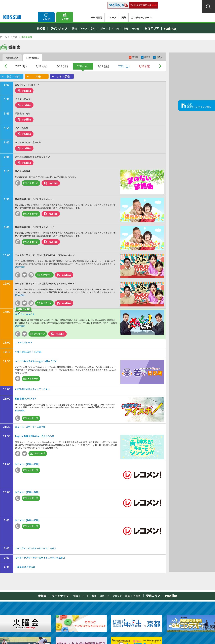
Task: Send メッセージ to レコメン!(23時〜24時)
Action: click(x=31, y=498)
